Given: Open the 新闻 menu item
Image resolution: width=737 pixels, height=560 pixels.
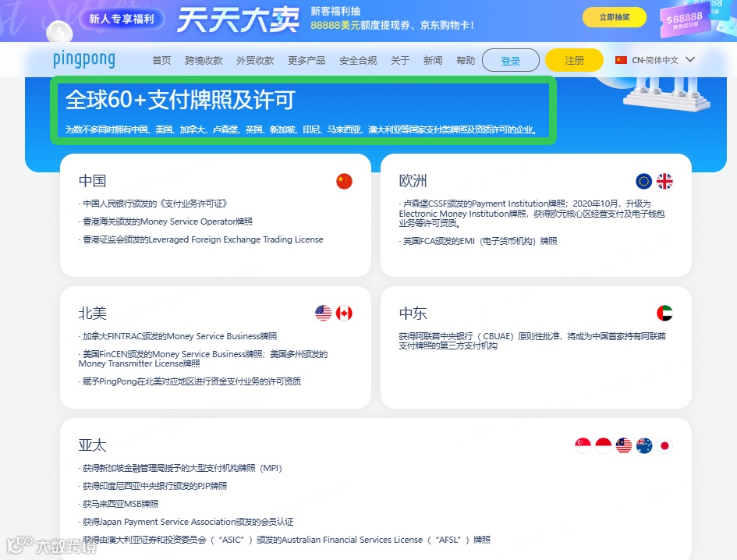Looking at the screenshot, I should point(433,60).
